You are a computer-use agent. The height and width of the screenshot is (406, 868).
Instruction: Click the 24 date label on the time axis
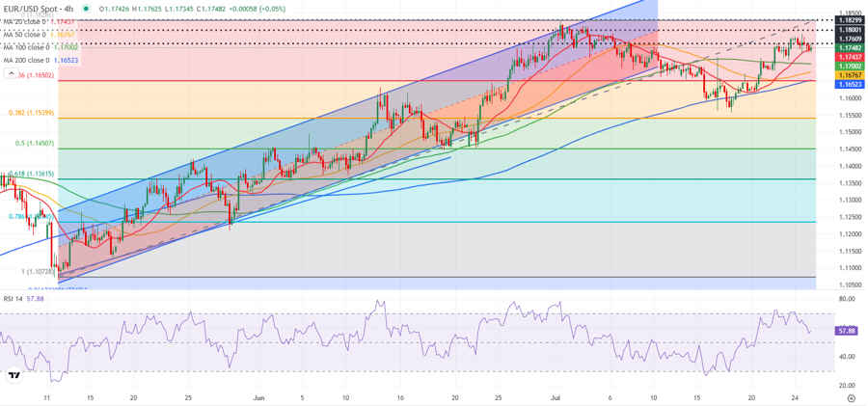tap(795, 397)
